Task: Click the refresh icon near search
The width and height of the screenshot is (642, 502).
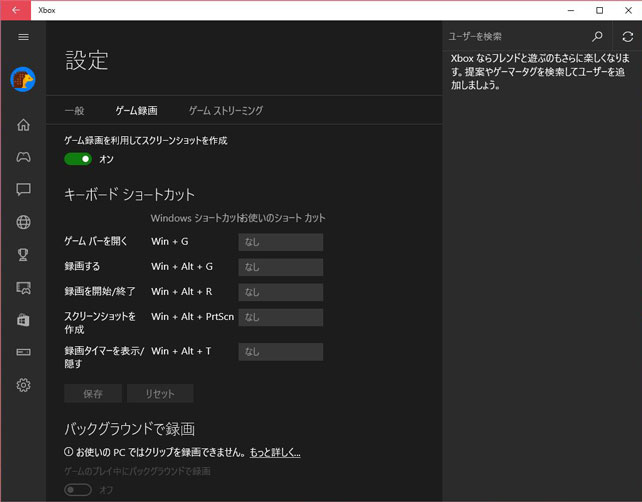Action: click(628, 37)
